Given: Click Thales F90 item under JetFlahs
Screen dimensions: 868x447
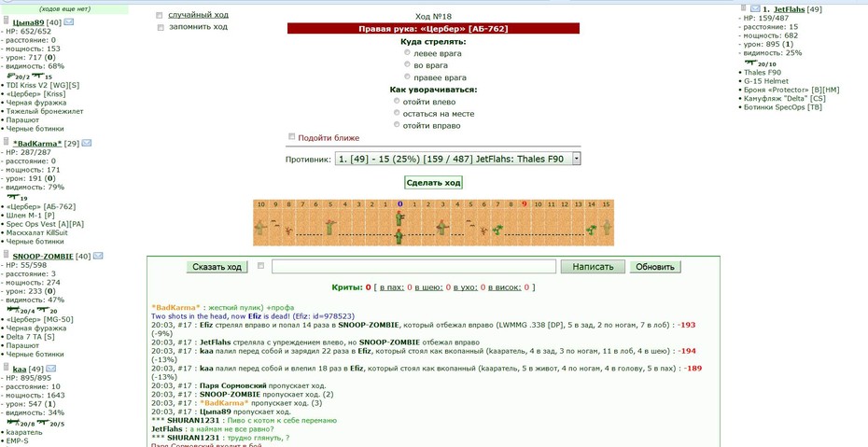Looking at the screenshot, I should (x=763, y=73).
